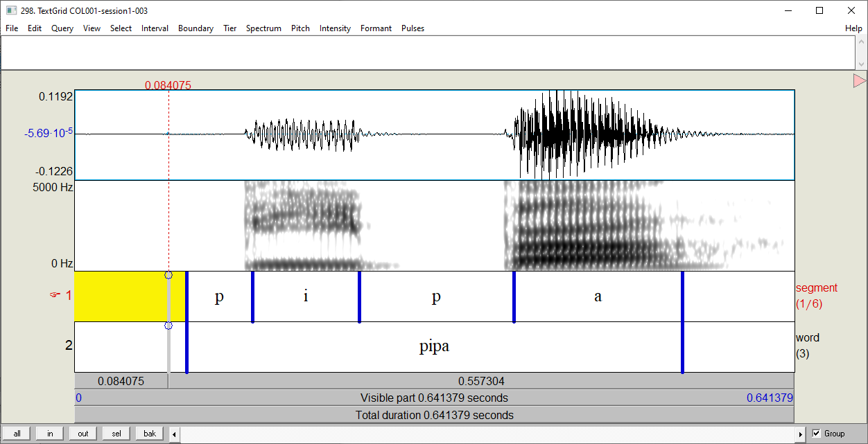Open the Query menu
The width and height of the screenshot is (868, 444).
(x=62, y=28)
